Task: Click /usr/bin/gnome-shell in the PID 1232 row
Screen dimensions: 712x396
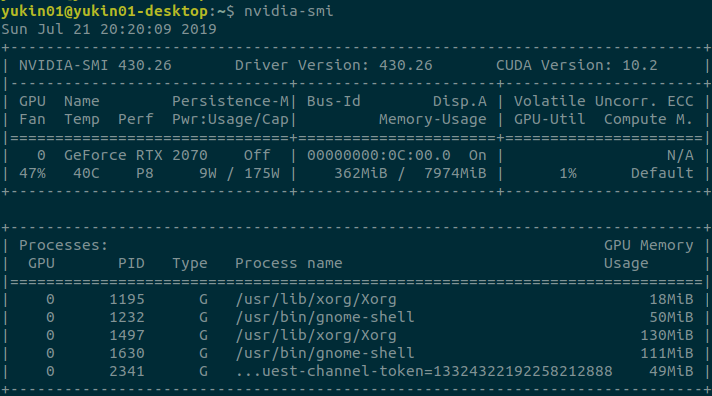Action: (325, 317)
